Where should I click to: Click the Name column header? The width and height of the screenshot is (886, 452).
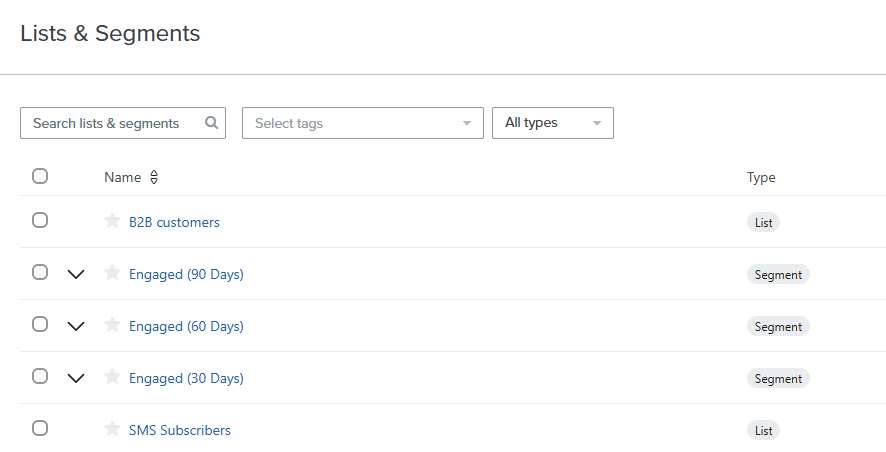pyautogui.click(x=123, y=177)
